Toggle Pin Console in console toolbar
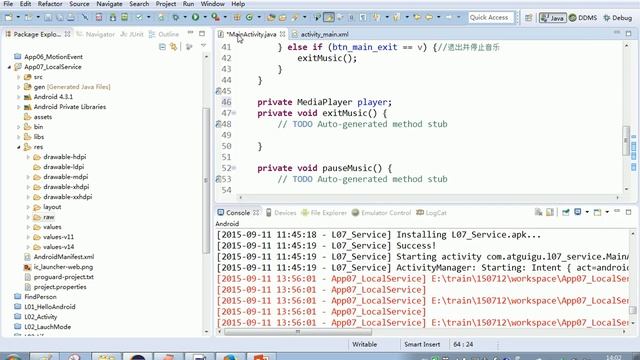The image size is (640, 360). (565, 212)
